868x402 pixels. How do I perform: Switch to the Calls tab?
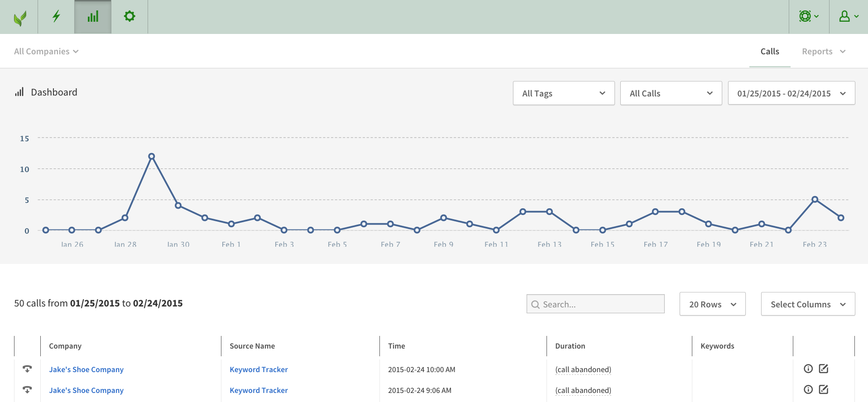[x=769, y=52]
